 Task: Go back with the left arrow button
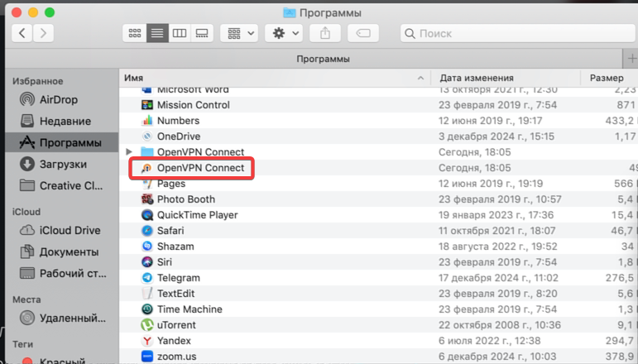point(22,33)
